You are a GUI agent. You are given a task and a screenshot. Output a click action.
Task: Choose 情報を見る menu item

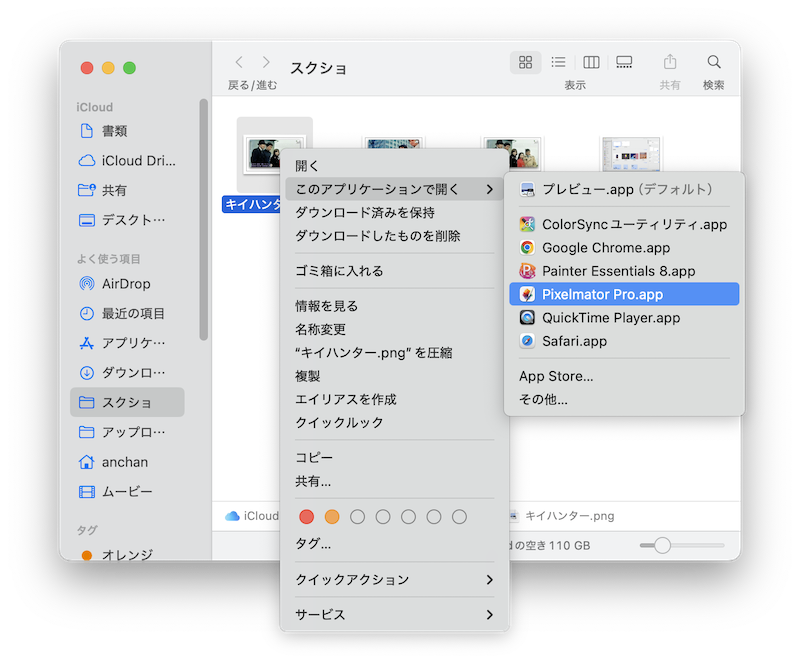[394, 306]
